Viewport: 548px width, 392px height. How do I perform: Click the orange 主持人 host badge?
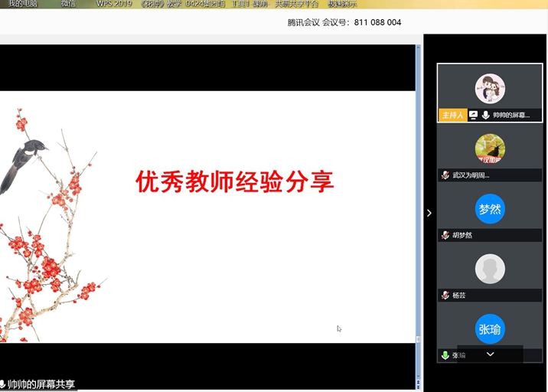[452, 115]
